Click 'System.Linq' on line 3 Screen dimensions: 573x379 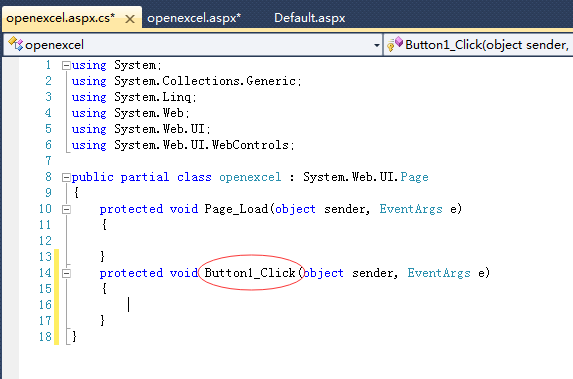(x=152, y=97)
